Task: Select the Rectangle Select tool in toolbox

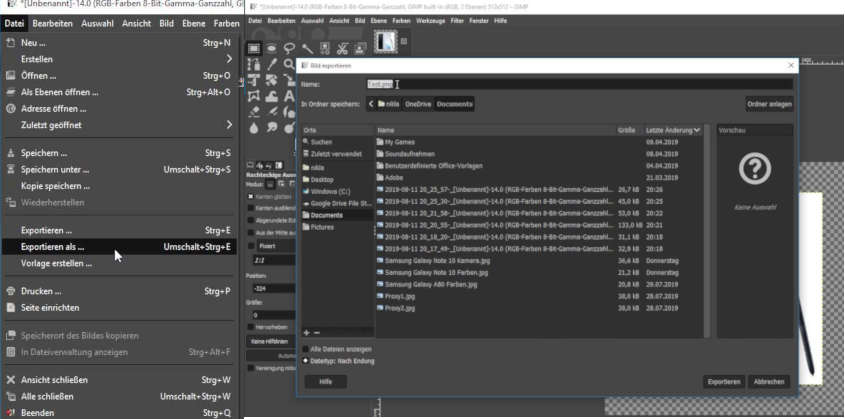Action: tap(254, 48)
